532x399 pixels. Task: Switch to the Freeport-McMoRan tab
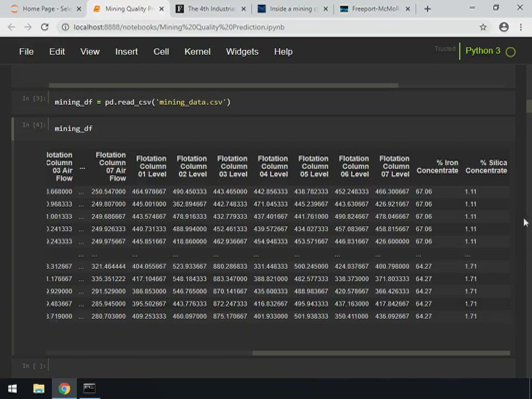375,9
